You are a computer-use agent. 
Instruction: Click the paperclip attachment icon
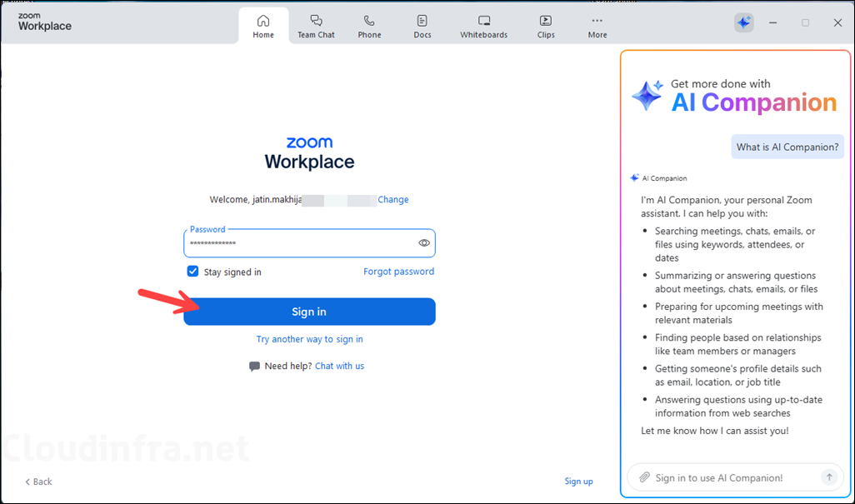click(x=642, y=477)
